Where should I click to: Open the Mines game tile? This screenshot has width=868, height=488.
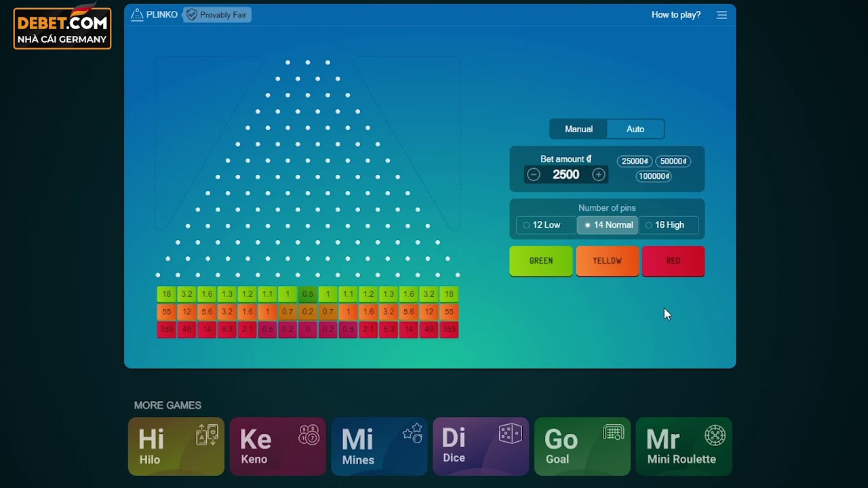[x=379, y=446]
